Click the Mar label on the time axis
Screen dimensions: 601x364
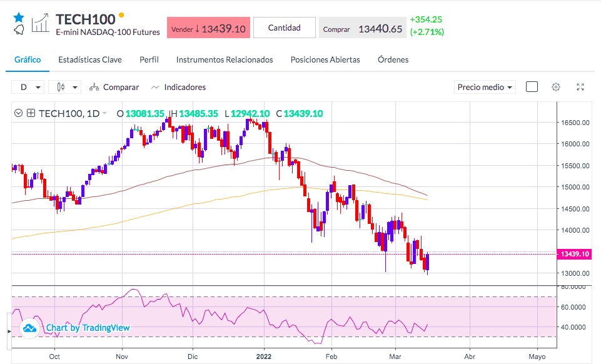point(395,356)
